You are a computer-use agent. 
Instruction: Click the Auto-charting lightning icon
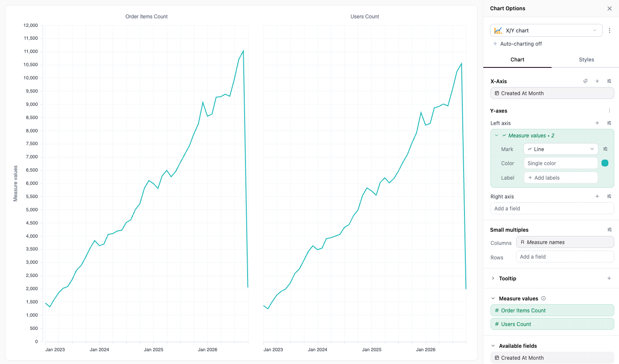[x=495, y=44]
